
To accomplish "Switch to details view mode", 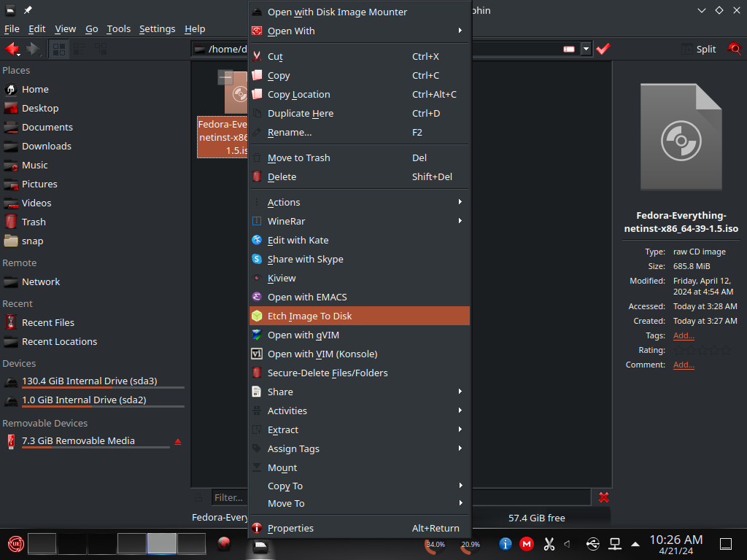I will 101,49.
